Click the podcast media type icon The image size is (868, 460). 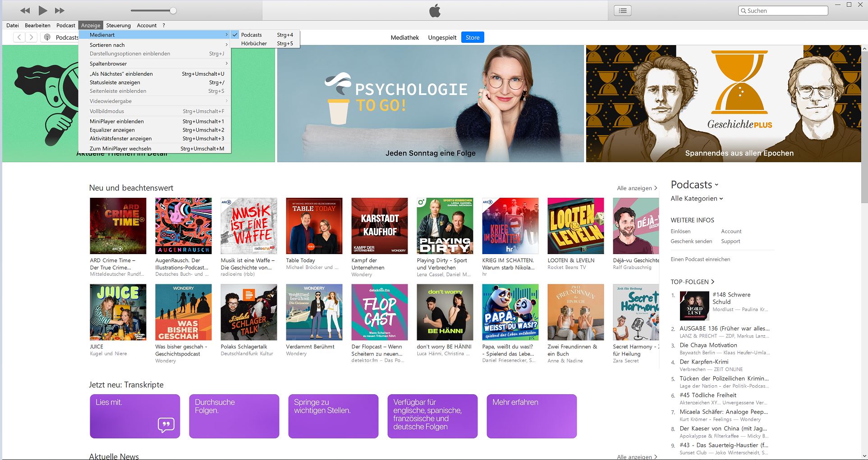click(47, 37)
